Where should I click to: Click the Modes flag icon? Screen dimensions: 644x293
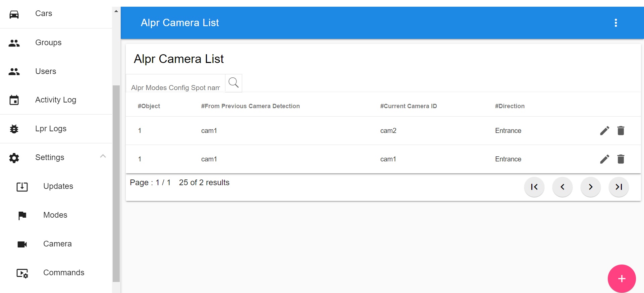22,216
